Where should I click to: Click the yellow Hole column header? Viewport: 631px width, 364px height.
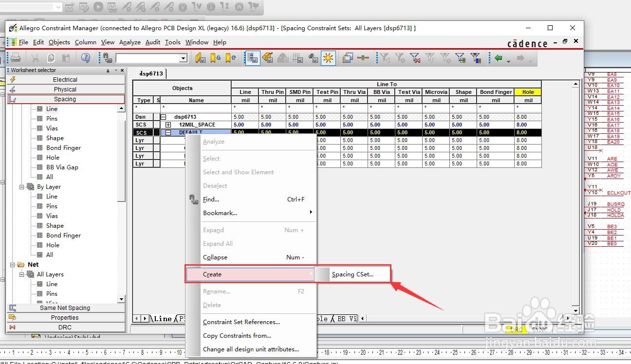[528, 92]
